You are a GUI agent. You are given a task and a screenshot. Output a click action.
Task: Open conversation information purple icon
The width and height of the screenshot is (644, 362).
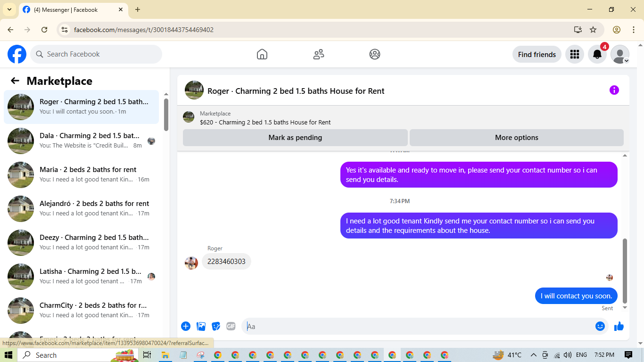click(x=614, y=90)
